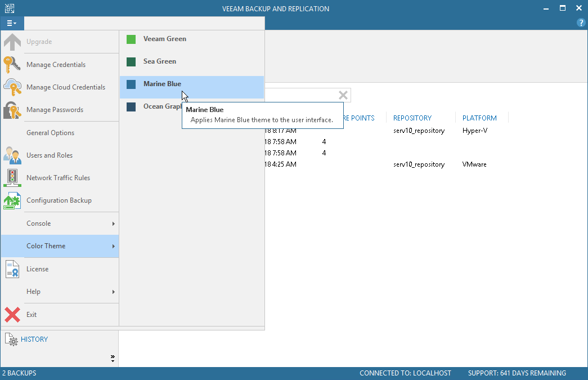The image size is (588, 380).
Task: Select Manage Cloud Credentials menu entry
Action: [66, 87]
